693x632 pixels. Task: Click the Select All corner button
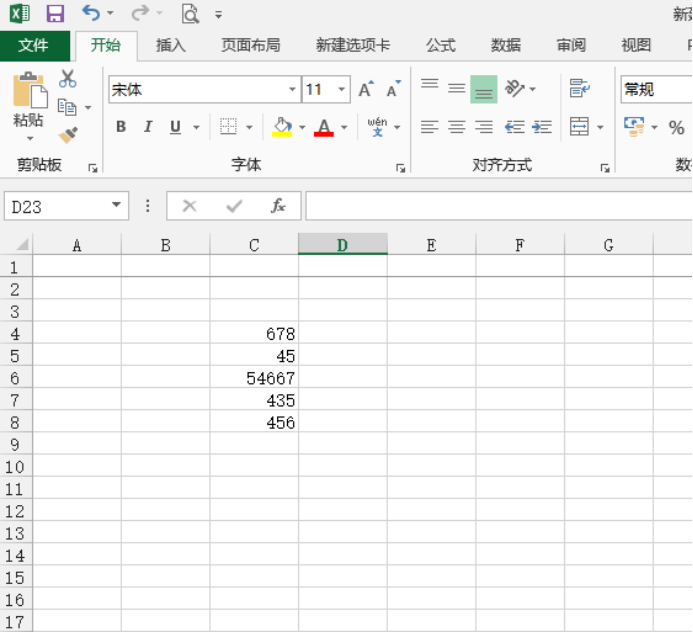pos(16,244)
